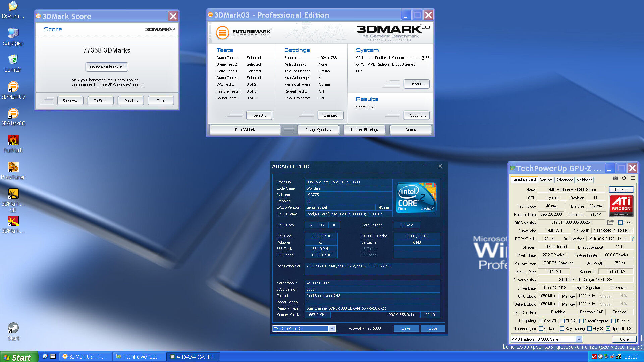Image resolution: width=644 pixels, height=362 pixels.
Task: Toggle the Ray Tracing checkbox
Action: point(562,329)
